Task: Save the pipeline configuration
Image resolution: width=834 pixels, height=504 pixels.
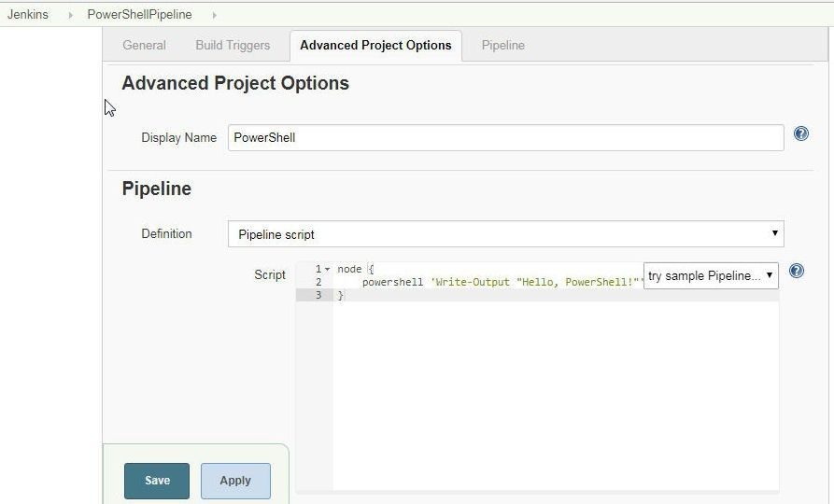Action: coord(157,481)
